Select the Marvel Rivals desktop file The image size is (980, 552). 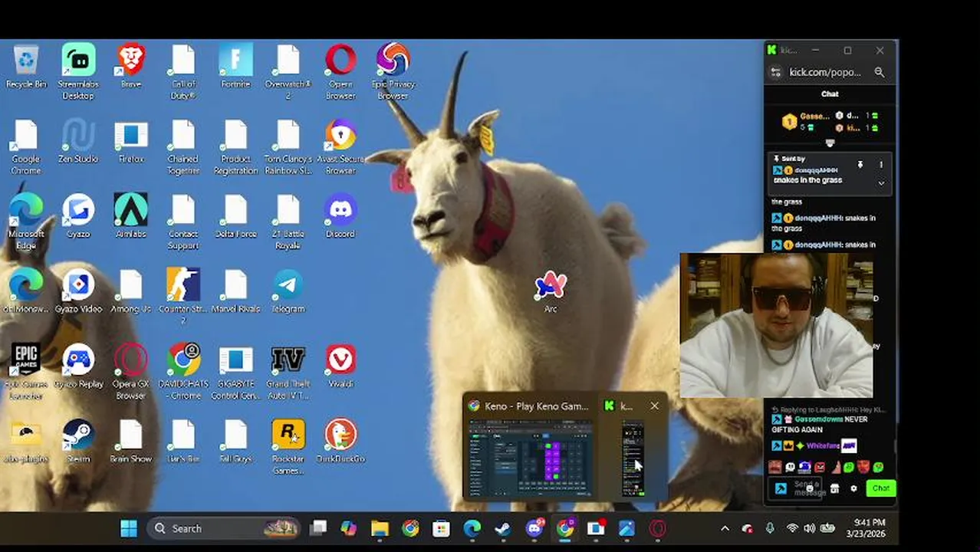pos(235,292)
